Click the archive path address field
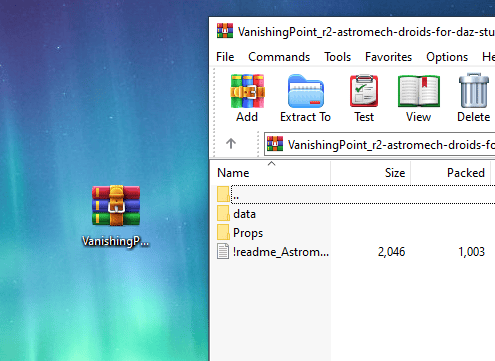This screenshot has width=495, height=361. pyautogui.click(x=380, y=144)
